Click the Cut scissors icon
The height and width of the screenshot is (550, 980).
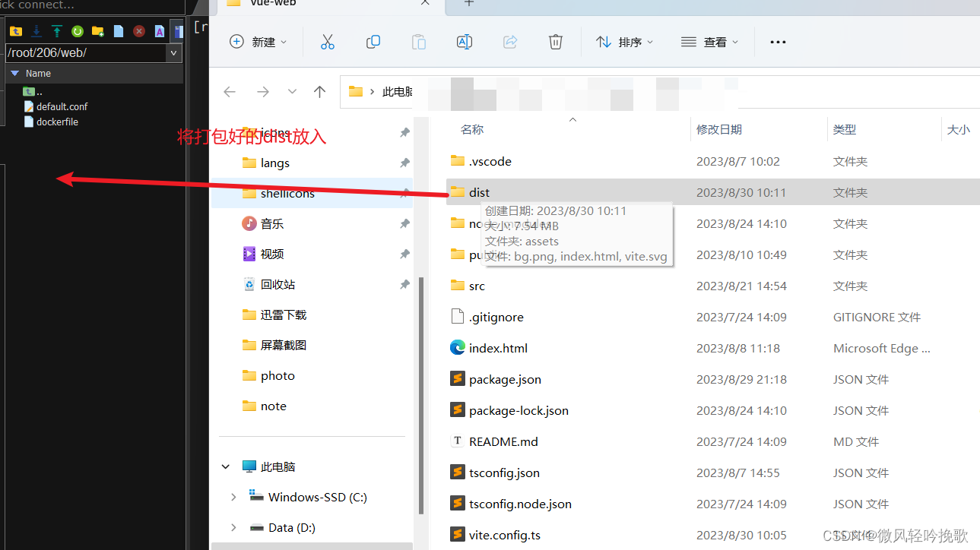click(328, 42)
